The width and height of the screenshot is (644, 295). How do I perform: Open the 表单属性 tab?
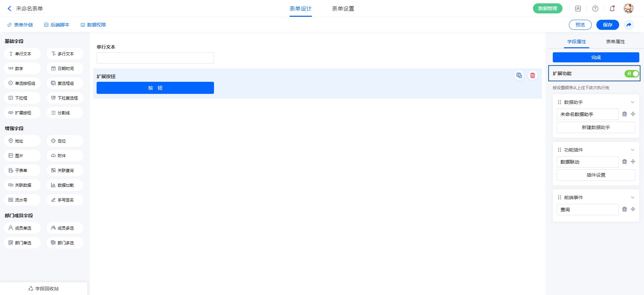click(x=615, y=42)
